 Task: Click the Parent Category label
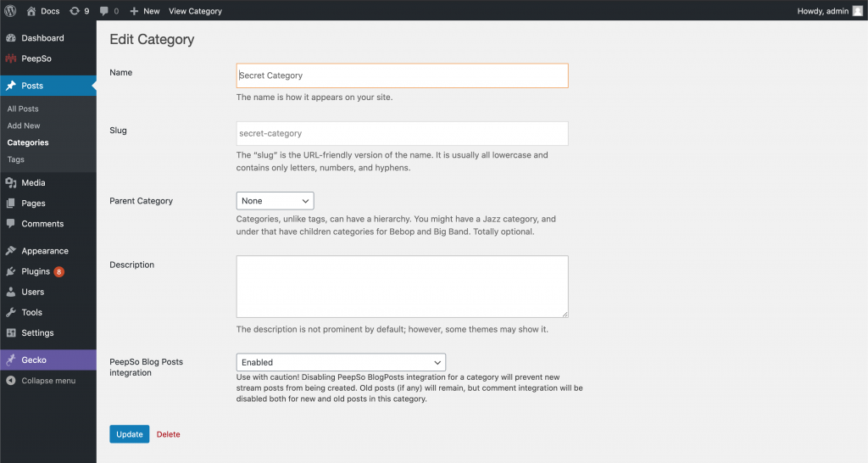pyautogui.click(x=142, y=200)
